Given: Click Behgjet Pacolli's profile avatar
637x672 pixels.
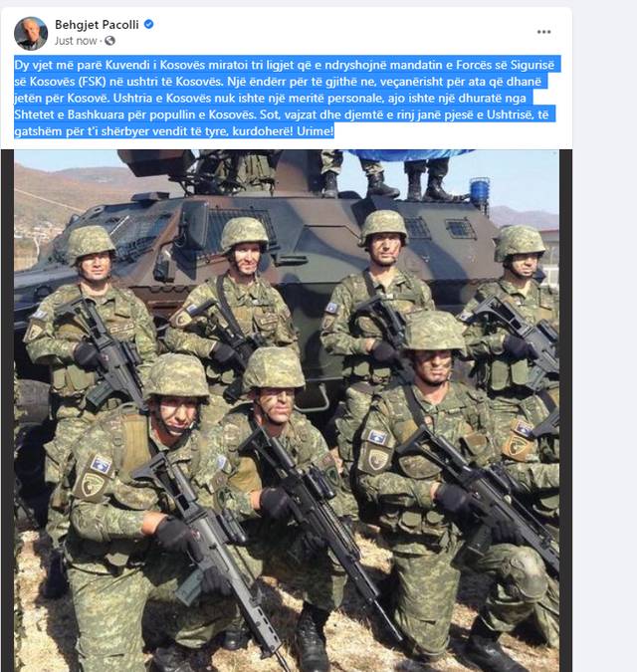Looking at the screenshot, I should click(x=31, y=34).
